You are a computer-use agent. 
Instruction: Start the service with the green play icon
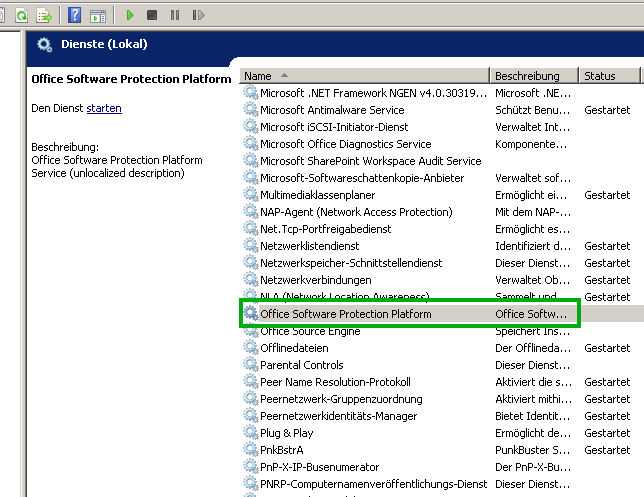coord(130,16)
